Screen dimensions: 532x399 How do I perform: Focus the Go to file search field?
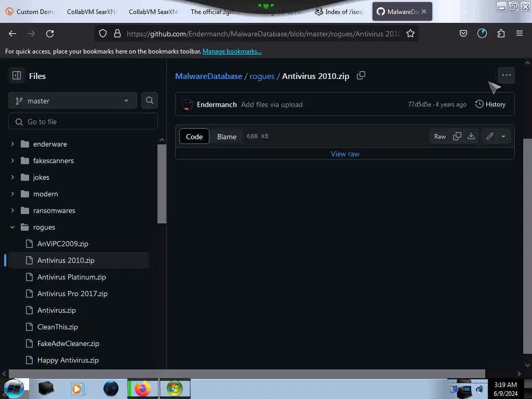point(83,122)
